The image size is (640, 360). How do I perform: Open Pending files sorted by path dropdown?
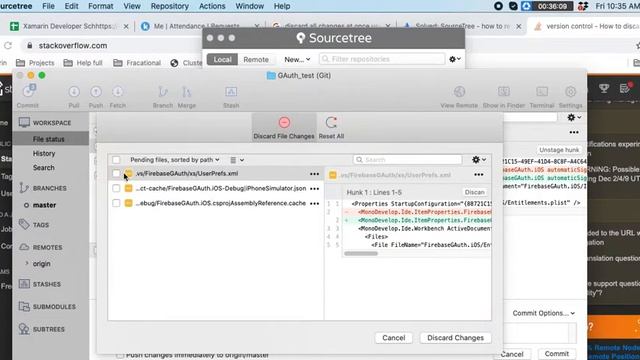point(175,160)
